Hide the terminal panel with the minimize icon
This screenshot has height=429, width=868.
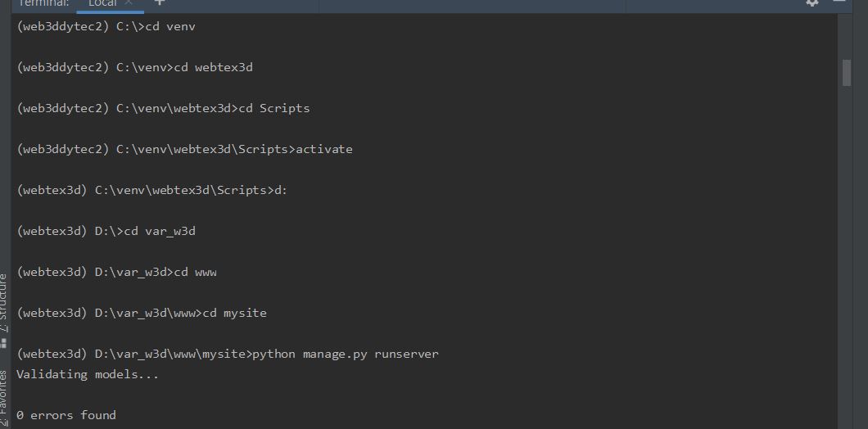839,2
